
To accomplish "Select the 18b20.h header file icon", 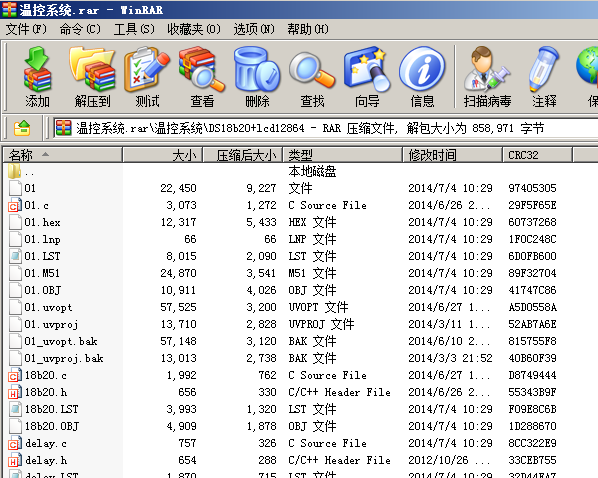I will click(x=14, y=392).
